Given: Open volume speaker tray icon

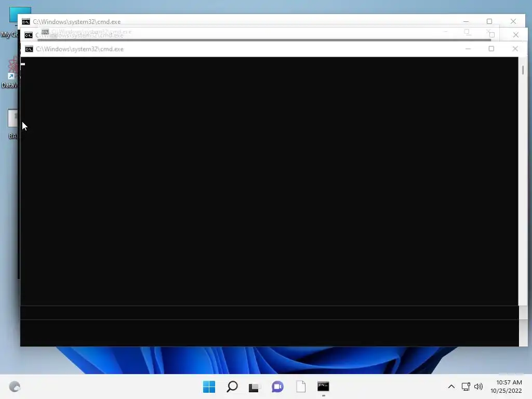Looking at the screenshot, I should (478, 387).
